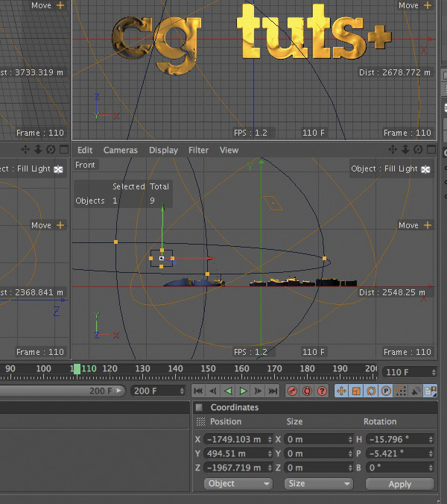Click frame 180 on the timeline ruler
447x504 pixels.
point(307,368)
